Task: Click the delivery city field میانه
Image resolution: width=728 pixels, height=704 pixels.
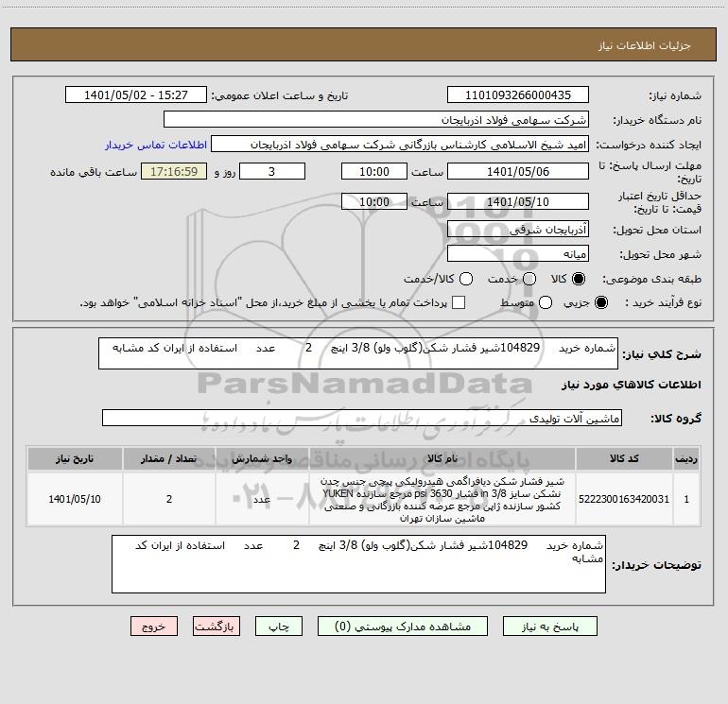Action: [x=518, y=253]
